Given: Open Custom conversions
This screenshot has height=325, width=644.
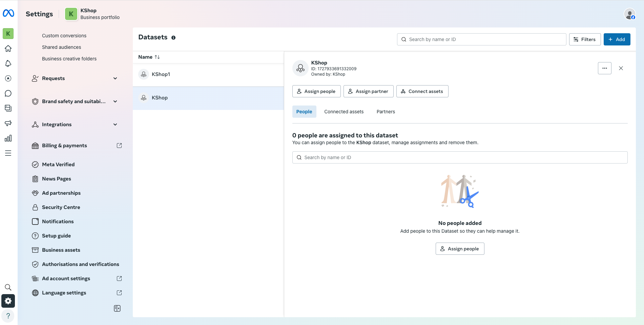Looking at the screenshot, I should (64, 36).
